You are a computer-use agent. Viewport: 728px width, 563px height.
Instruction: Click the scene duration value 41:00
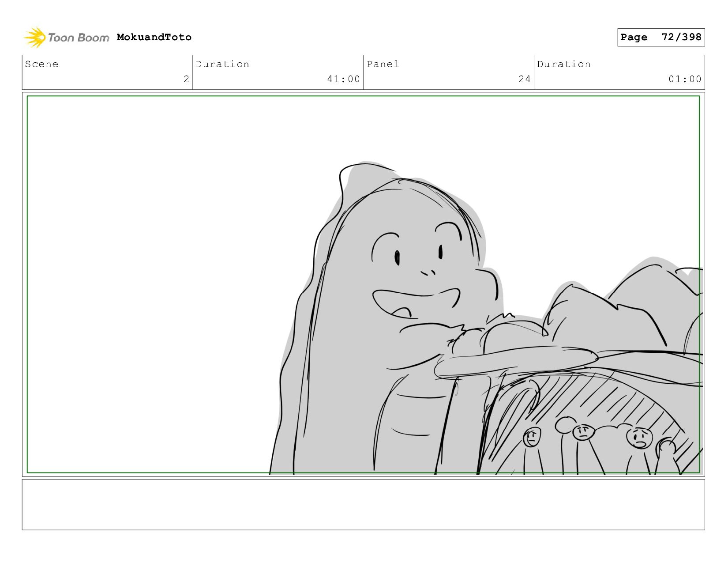pos(343,79)
